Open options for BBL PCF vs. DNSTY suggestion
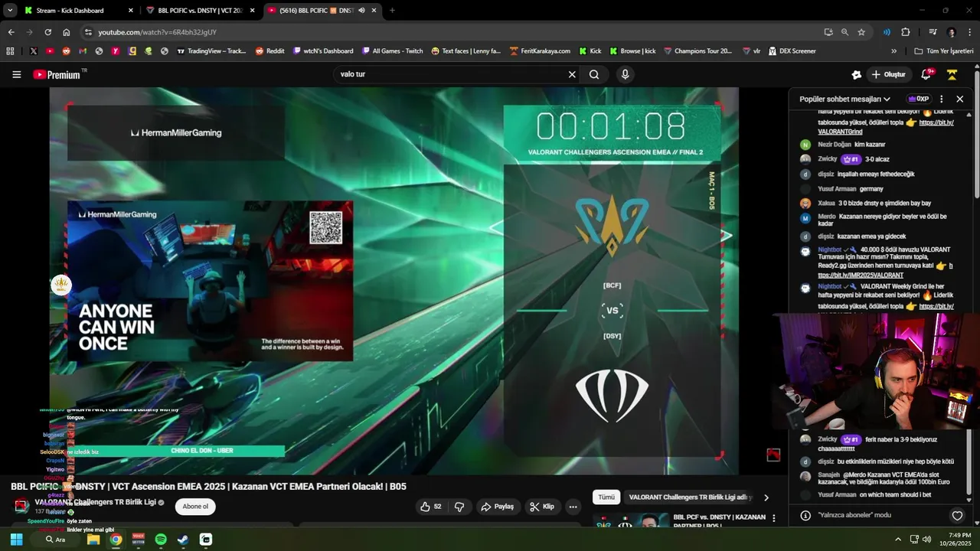The image size is (980, 551). point(774,518)
